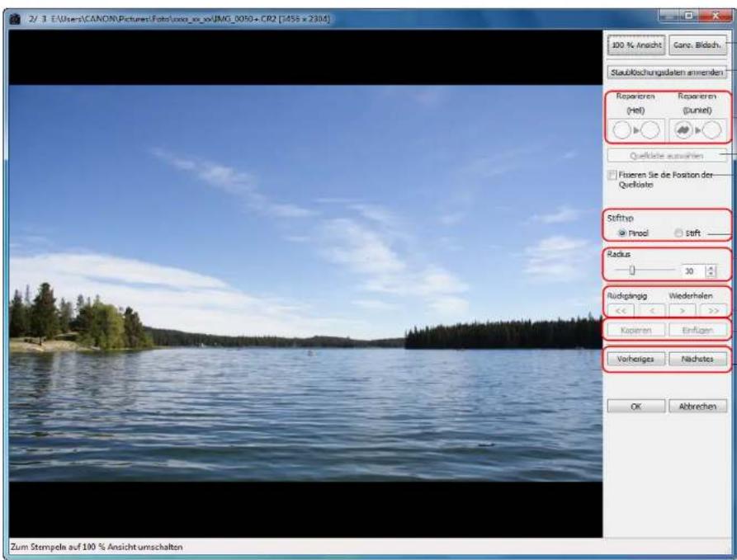Click the camera icon in title bar
The image size is (737, 560).
coord(15,19)
